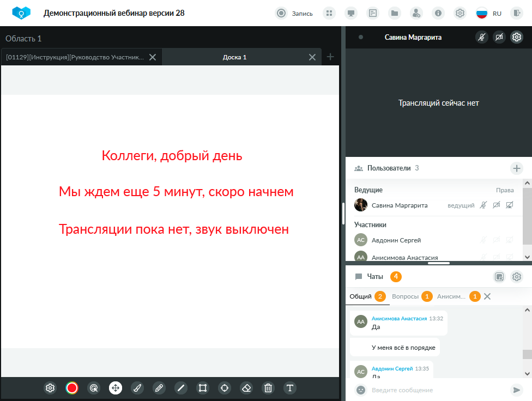Select the text tool
This screenshot has width=532, height=401.
click(290, 388)
